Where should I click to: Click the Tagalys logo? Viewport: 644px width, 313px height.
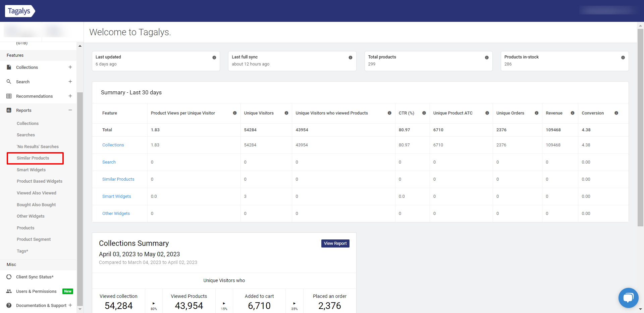click(20, 11)
